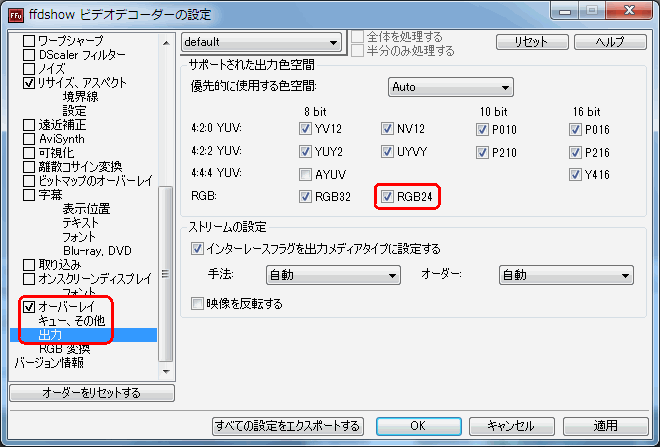Image resolution: width=660 pixels, height=447 pixels.
Task: Enable the 離散コサイン変換 checkbox
Action: pos(29,167)
